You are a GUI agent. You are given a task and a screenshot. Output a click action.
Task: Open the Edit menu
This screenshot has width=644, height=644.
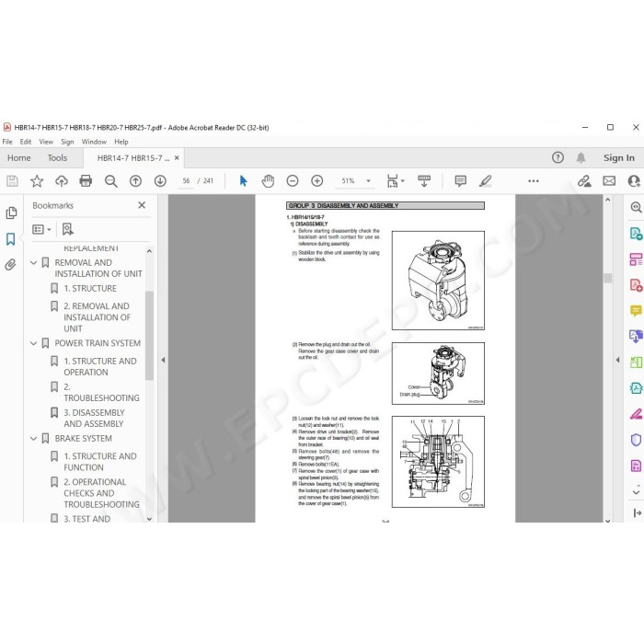click(26, 142)
